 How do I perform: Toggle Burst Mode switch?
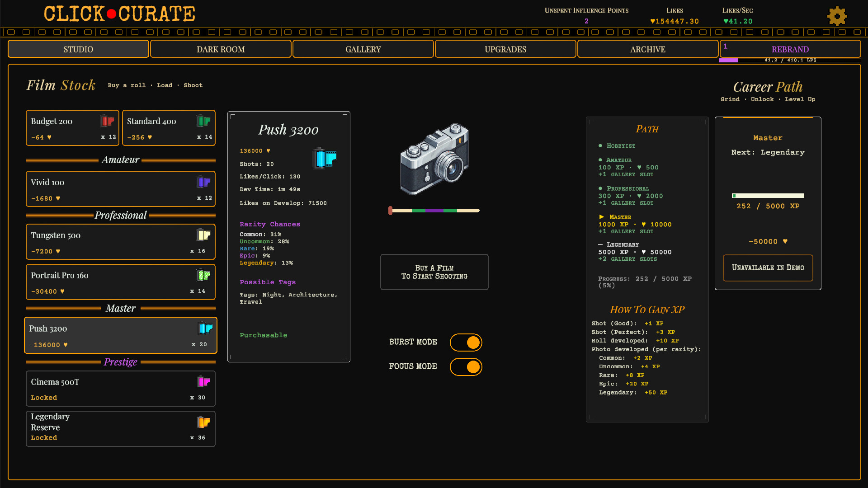point(466,343)
